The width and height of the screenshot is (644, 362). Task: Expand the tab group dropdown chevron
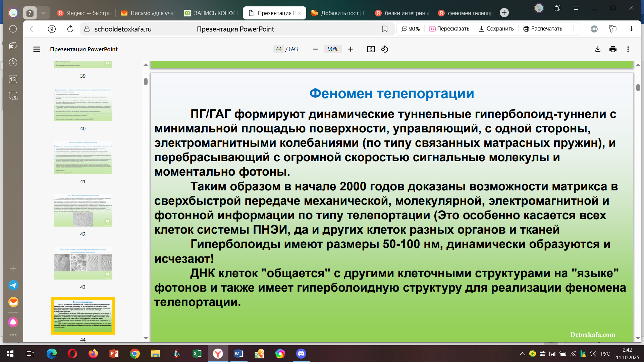tap(43, 13)
